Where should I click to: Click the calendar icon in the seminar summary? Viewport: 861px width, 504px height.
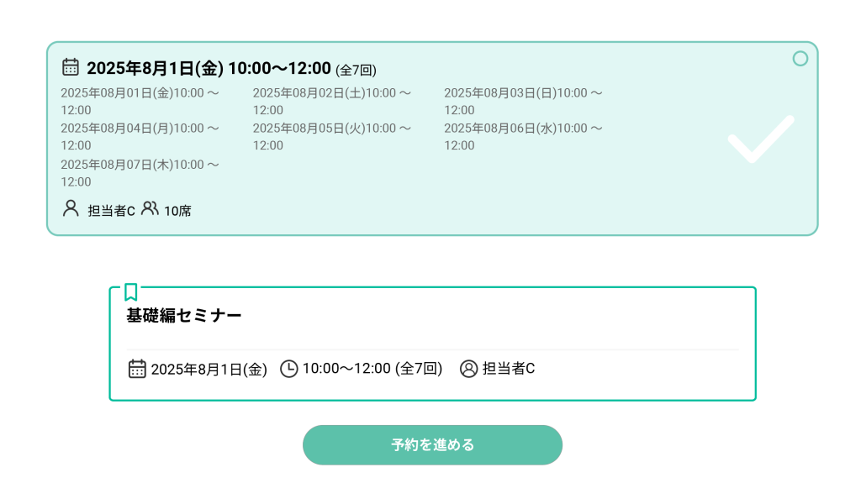tap(137, 369)
